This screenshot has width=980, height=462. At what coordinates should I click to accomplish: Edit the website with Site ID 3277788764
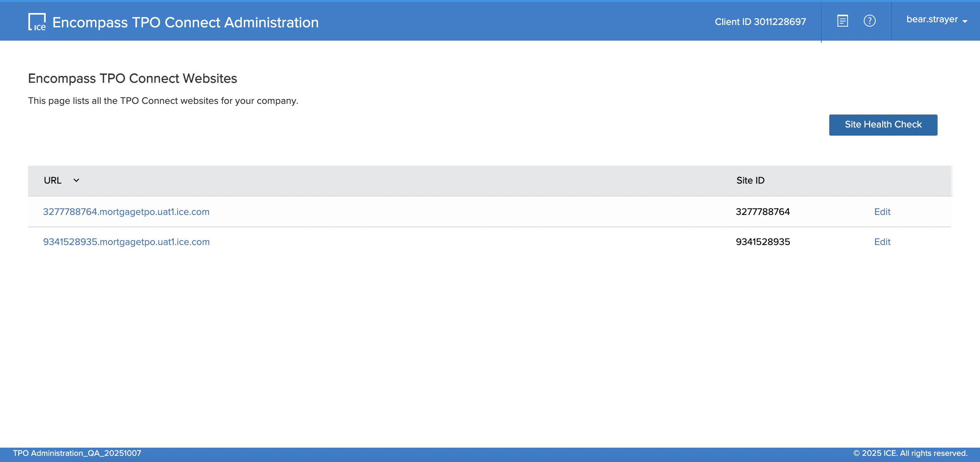882,212
